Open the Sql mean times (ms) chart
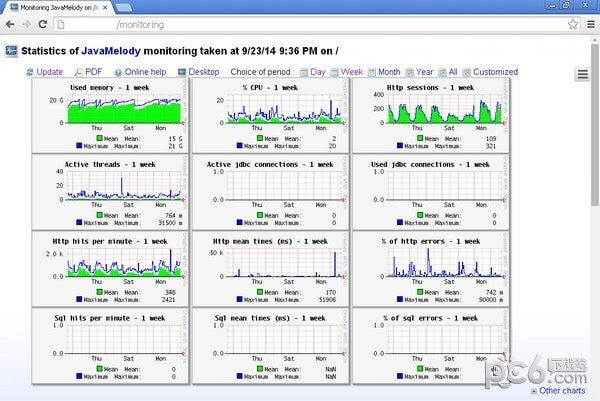 coord(271,346)
